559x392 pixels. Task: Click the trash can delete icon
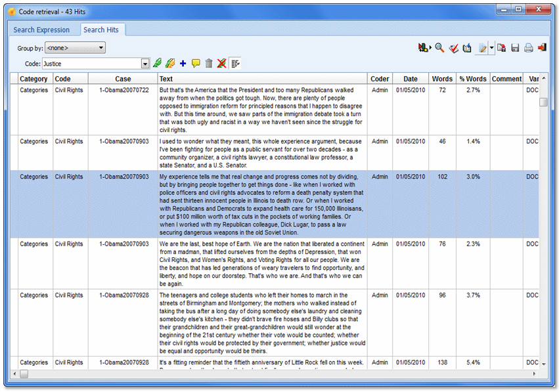pyautogui.click(x=209, y=64)
